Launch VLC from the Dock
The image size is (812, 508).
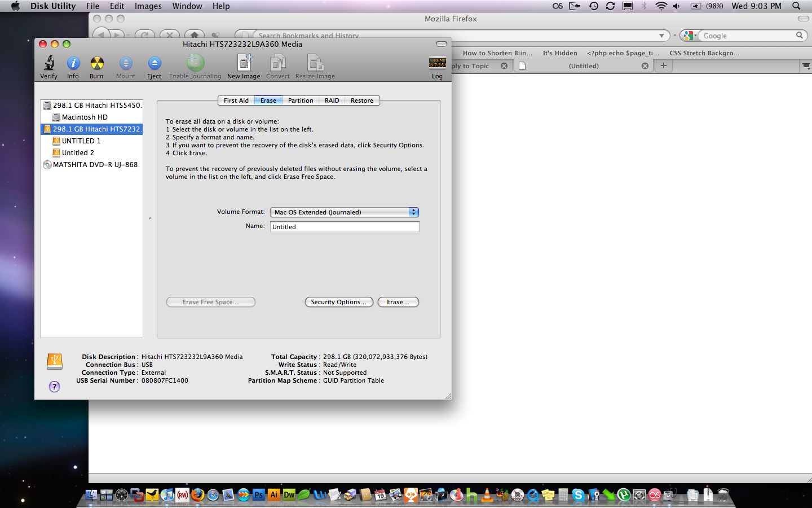(x=487, y=495)
